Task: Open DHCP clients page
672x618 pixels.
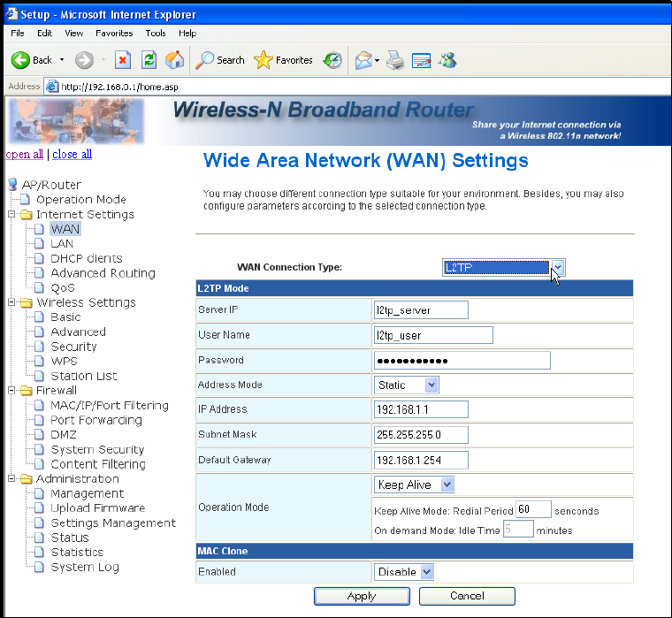Action: coord(87,258)
